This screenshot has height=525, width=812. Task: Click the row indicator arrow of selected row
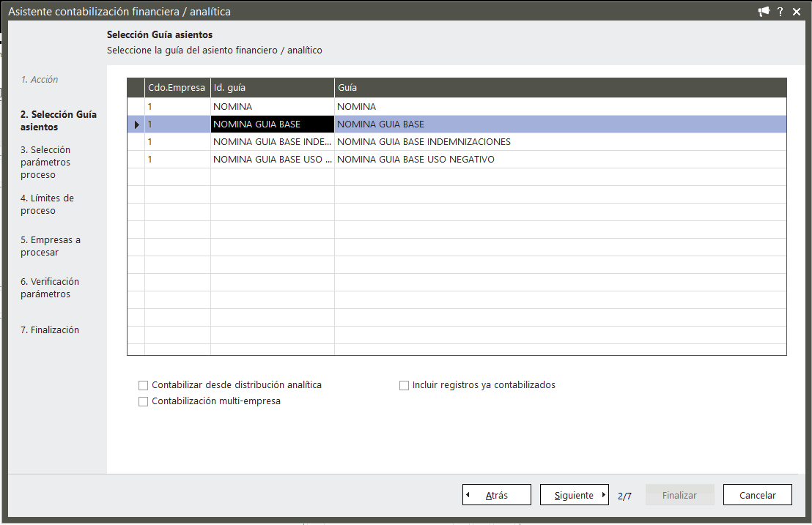tap(136, 124)
